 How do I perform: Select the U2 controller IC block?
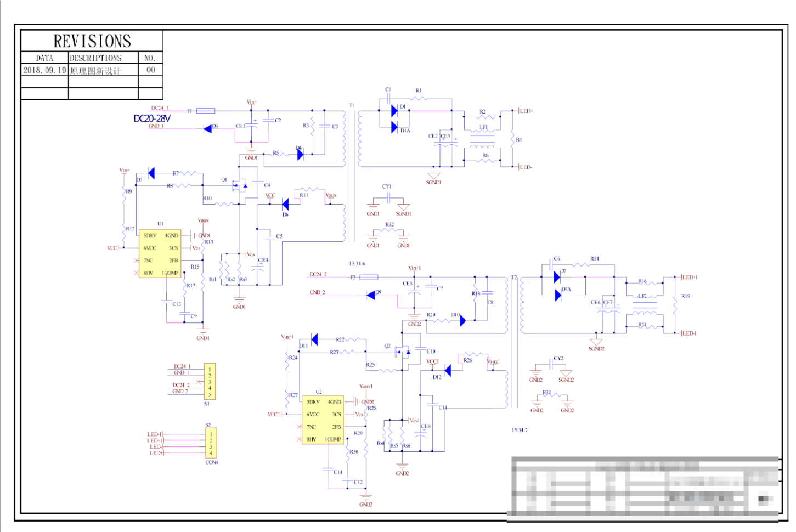[323, 420]
